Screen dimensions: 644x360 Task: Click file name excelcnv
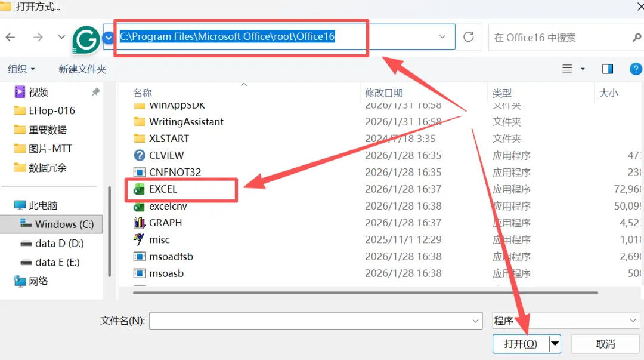click(x=168, y=206)
